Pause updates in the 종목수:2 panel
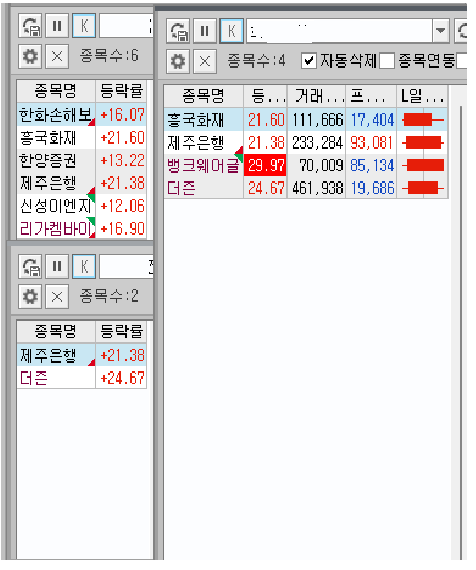This screenshot has width=476, height=570. coord(57,266)
